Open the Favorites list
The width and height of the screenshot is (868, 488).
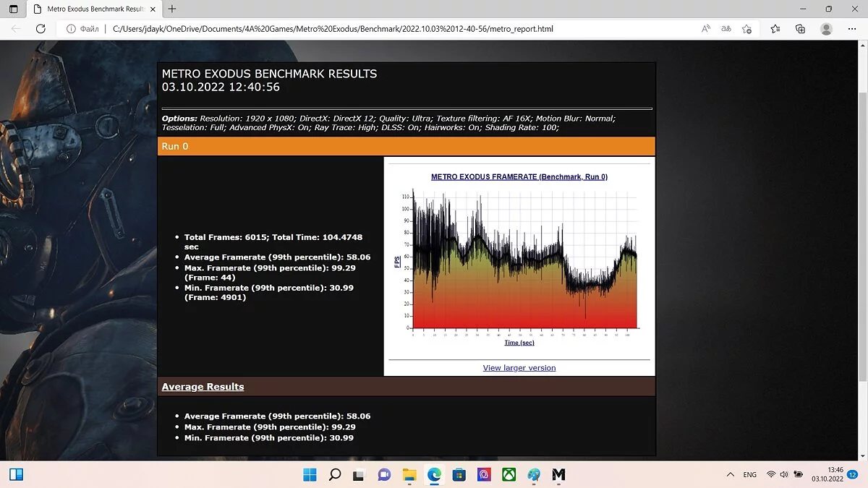[x=775, y=29]
